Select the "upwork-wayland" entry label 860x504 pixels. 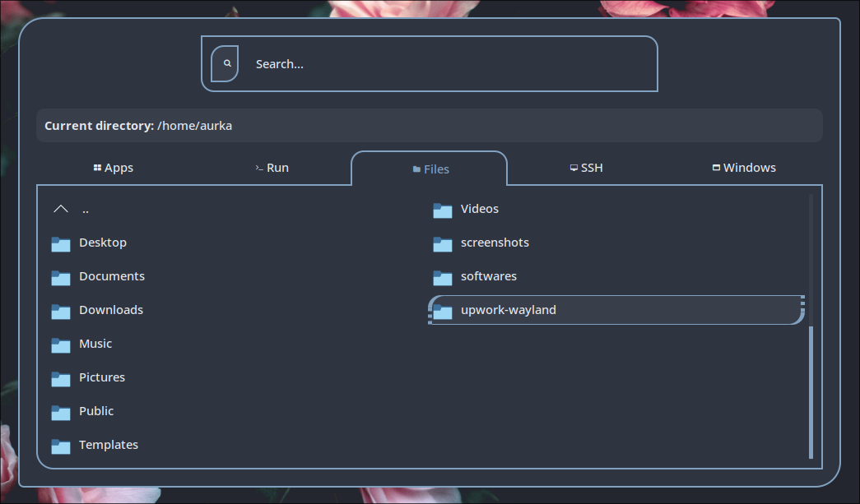(x=509, y=310)
